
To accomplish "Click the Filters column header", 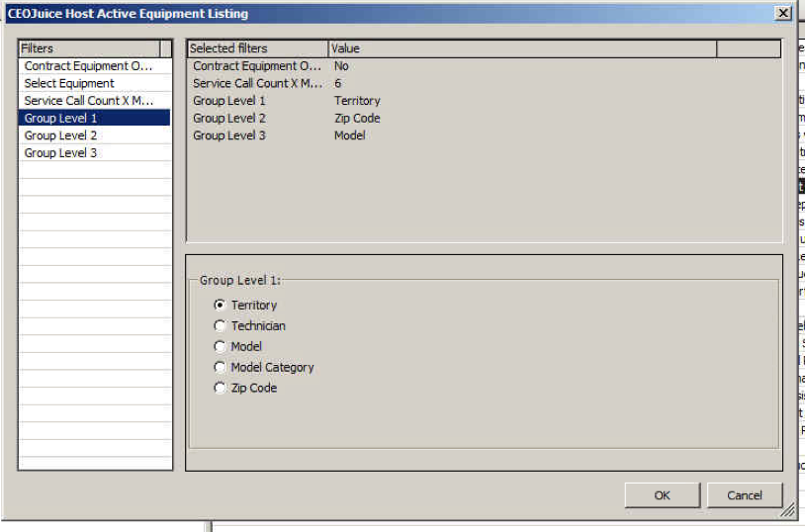I will (x=89, y=48).
